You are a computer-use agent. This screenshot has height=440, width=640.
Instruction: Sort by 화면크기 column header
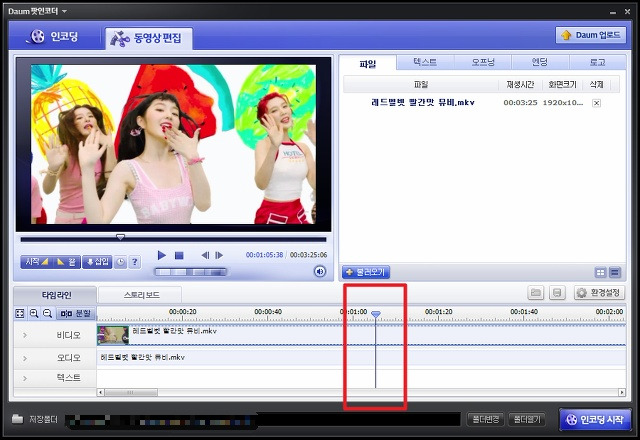pos(562,84)
